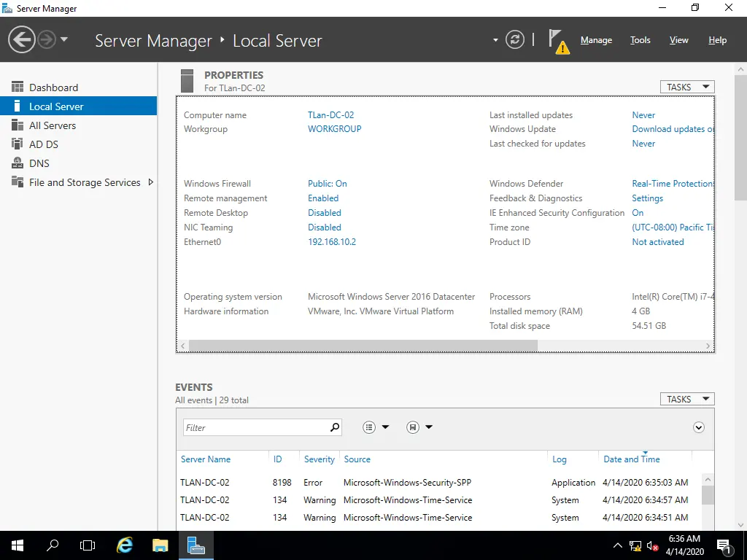Click Remote management Enabled link
This screenshot has width=747, height=560.
coord(323,198)
